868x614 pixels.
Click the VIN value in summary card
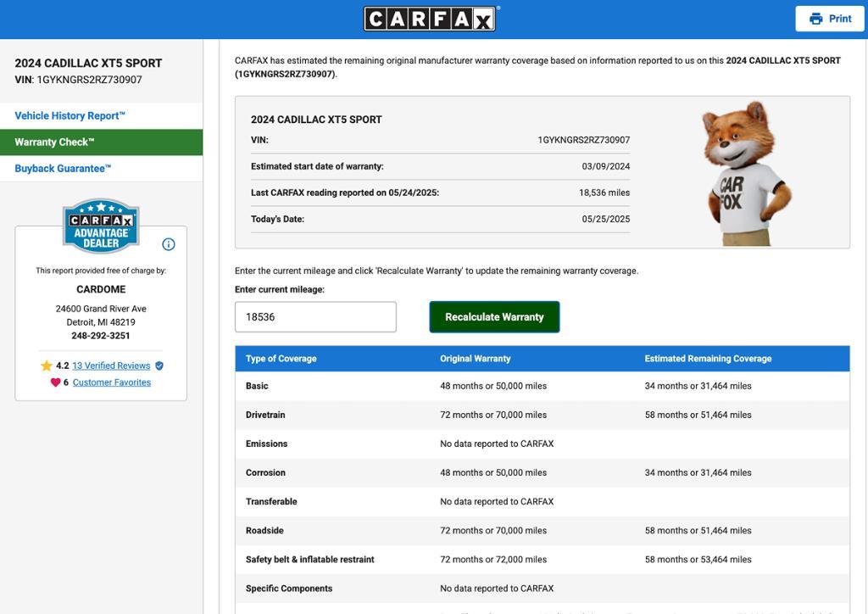pos(584,140)
